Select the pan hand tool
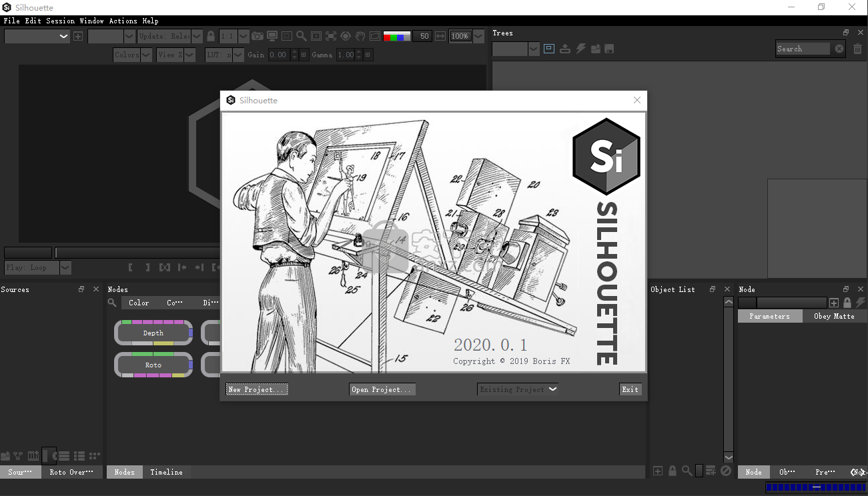Screen dimensions: 868x496 tap(360, 36)
